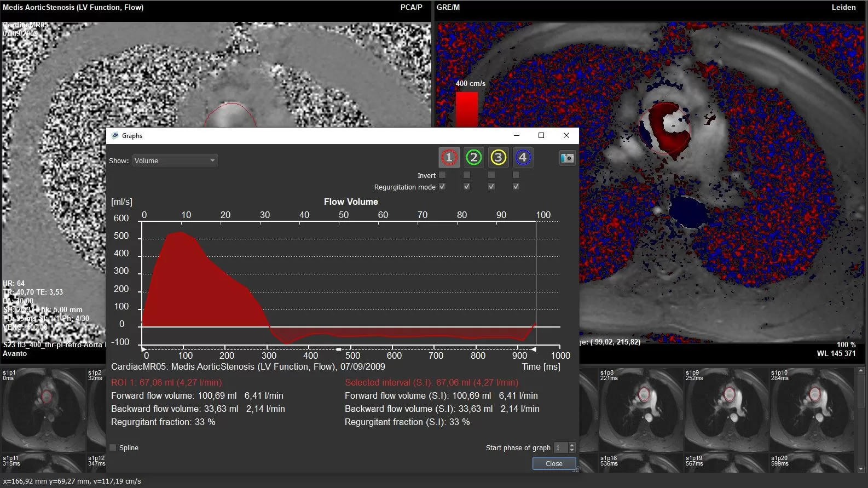The image size is (868, 488).
Task: Open the Show Volume dropdown
Action: (175, 160)
